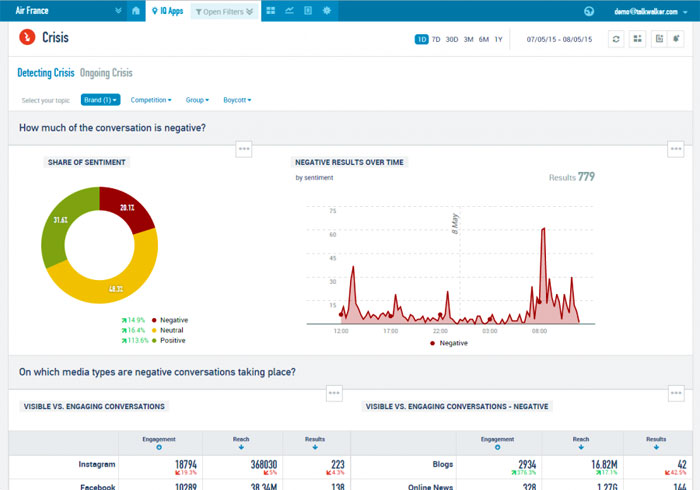Sort negative table by Reach arrow
The height and width of the screenshot is (490, 700).
581,448
